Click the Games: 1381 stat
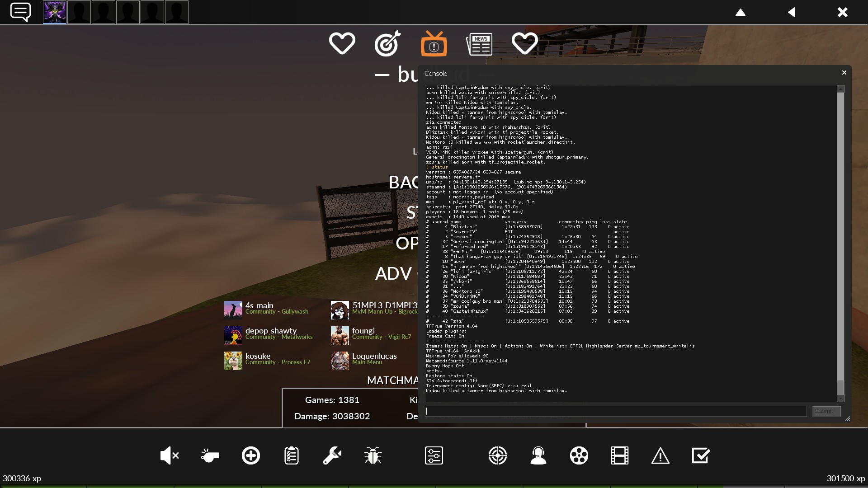The width and height of the screenshot is (868, 488). (332, 400)
